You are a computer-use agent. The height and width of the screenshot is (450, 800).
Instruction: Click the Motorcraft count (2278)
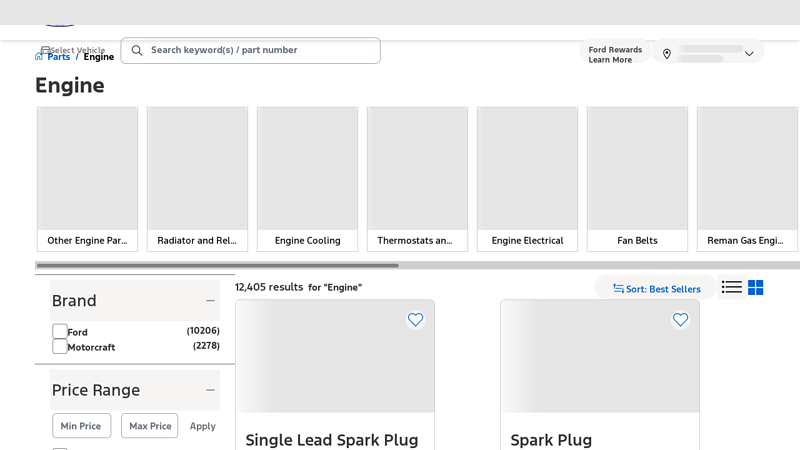[206, 346]
